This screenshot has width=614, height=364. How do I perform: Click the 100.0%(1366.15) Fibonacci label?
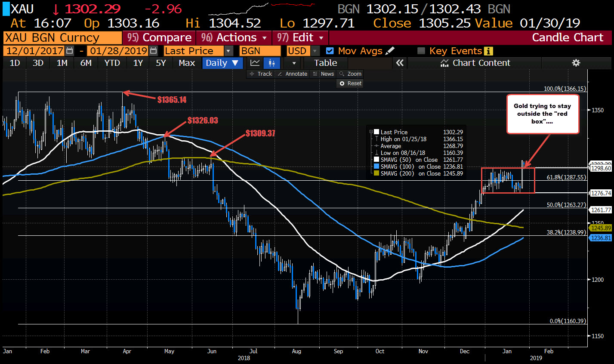coord(565,89)
